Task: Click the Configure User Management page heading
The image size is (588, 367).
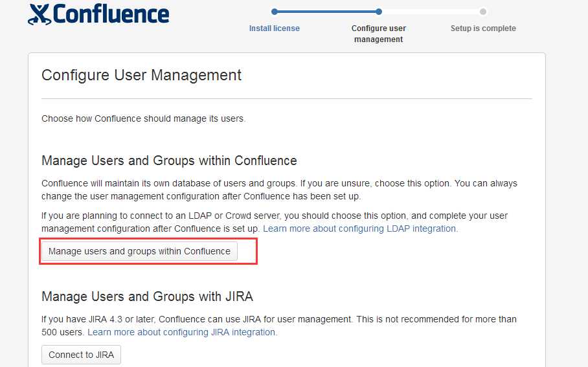Action: 141,75
